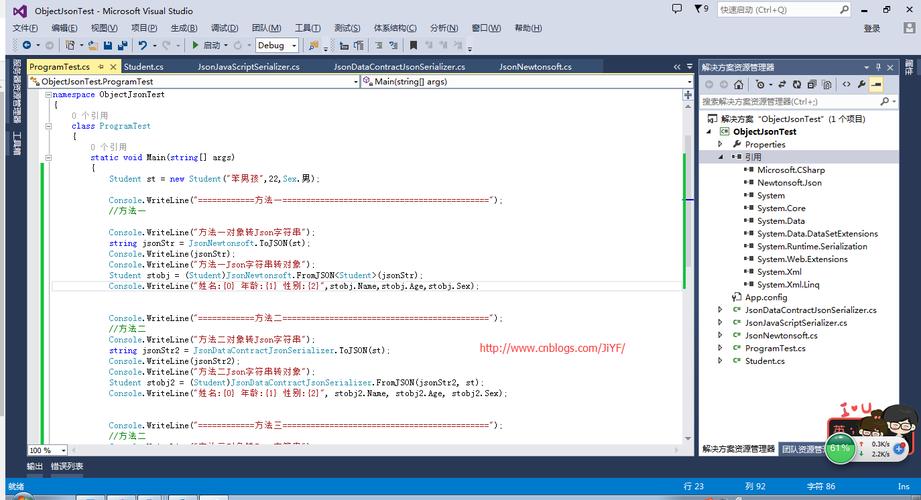
Task: Toggle the Preview Selected Items button
Action: point(876,85)
